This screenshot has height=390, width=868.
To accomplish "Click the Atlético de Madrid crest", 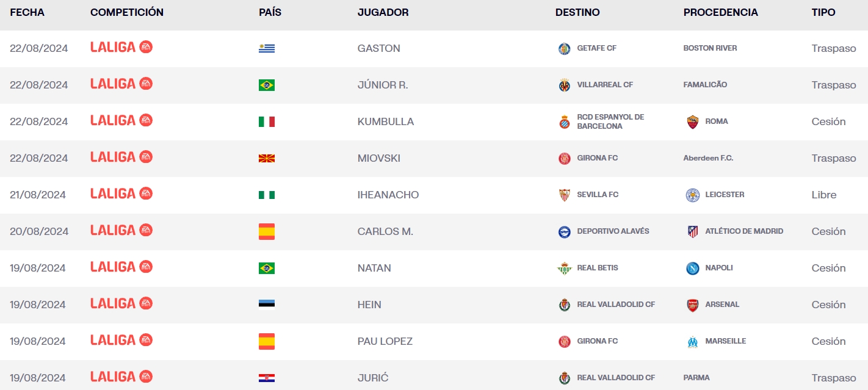I will tap(692, 232).
